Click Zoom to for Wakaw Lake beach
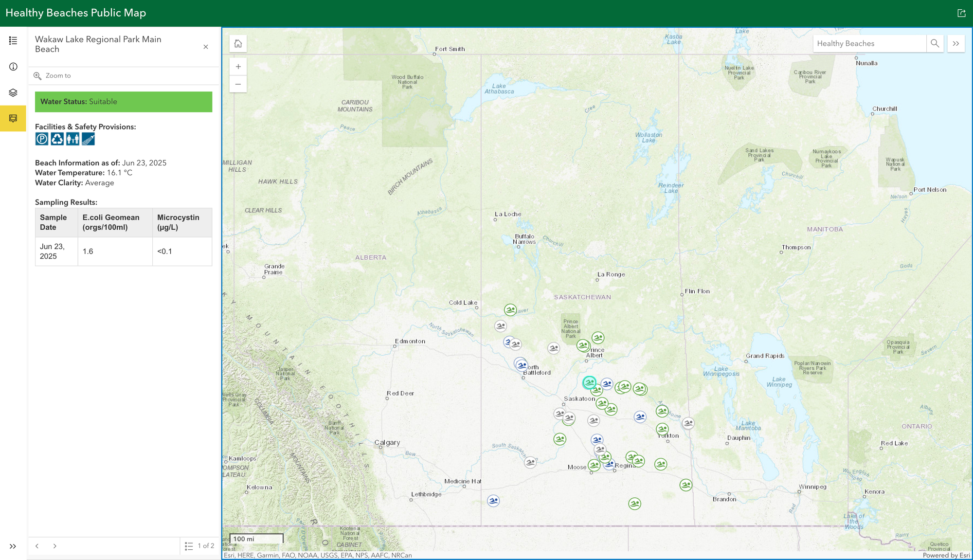This screenshot has width=973, height=560. (x=53, y=75)
